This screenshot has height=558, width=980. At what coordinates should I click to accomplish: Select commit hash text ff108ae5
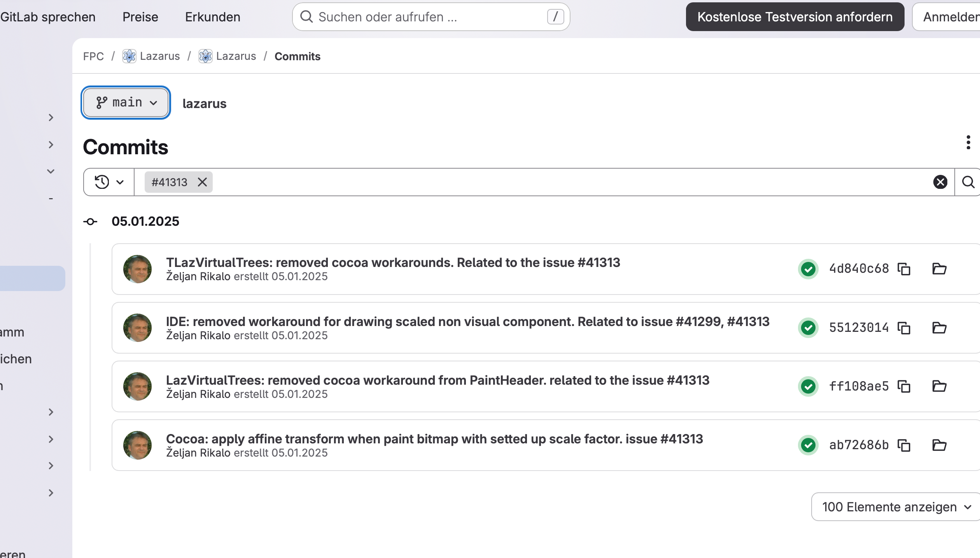859,387
